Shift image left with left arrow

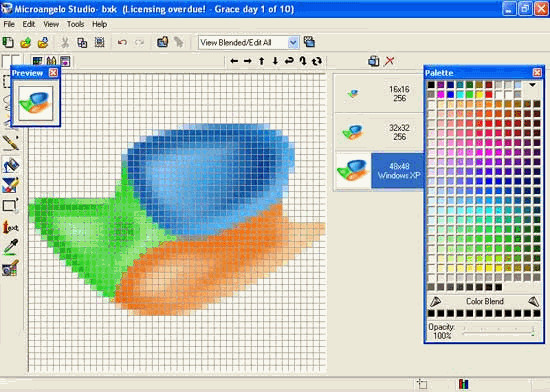[x=234, y=61]
